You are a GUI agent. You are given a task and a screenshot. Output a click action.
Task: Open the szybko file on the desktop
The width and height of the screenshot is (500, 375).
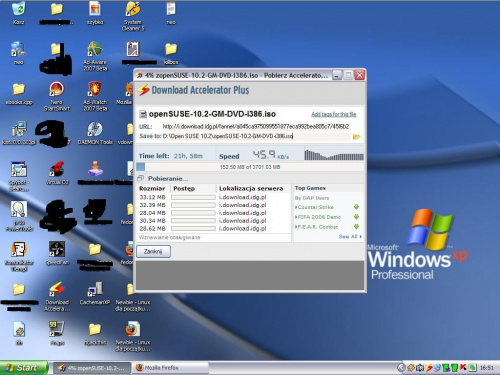pyautogui.click(x=95, y=13)
